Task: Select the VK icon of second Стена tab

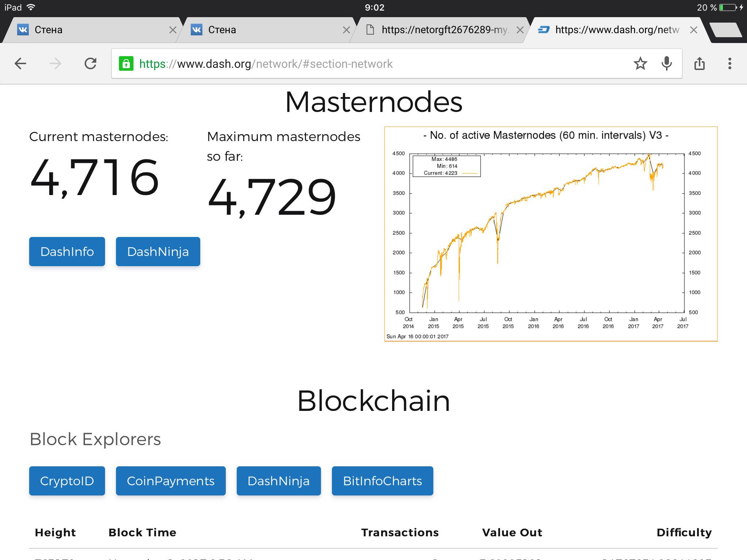Action: tap(197, 30)
